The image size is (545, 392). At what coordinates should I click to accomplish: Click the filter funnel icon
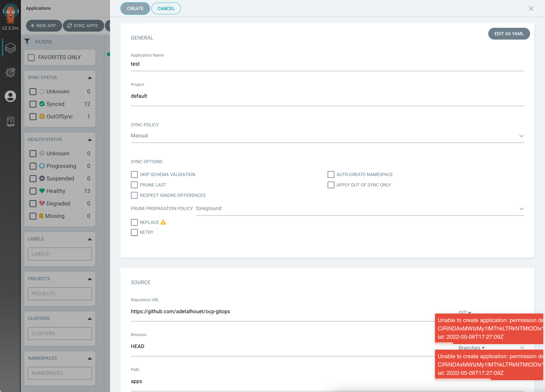[27, 42]
